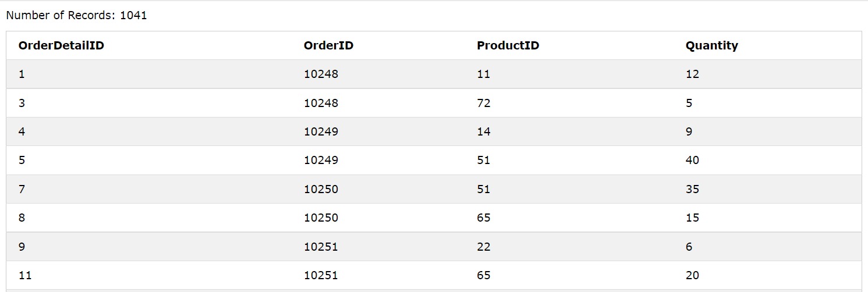
Task: Click Quantity cell showing 12
Action: (x=692, y=74)
